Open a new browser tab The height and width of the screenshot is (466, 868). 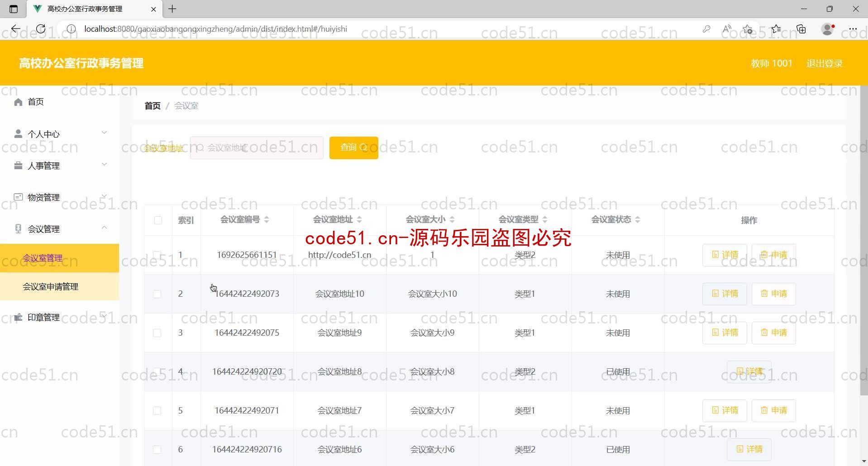[x=172, y=9]
